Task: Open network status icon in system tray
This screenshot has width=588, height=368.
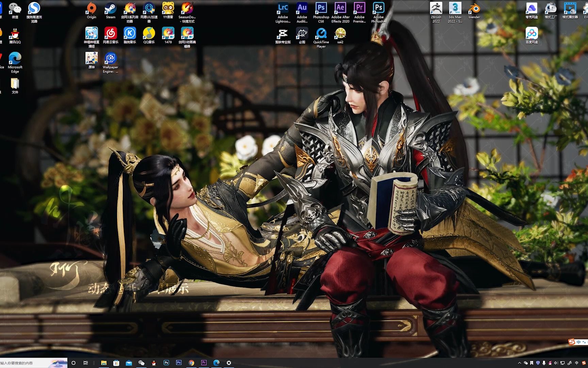Action: click(x=562, y=363)
